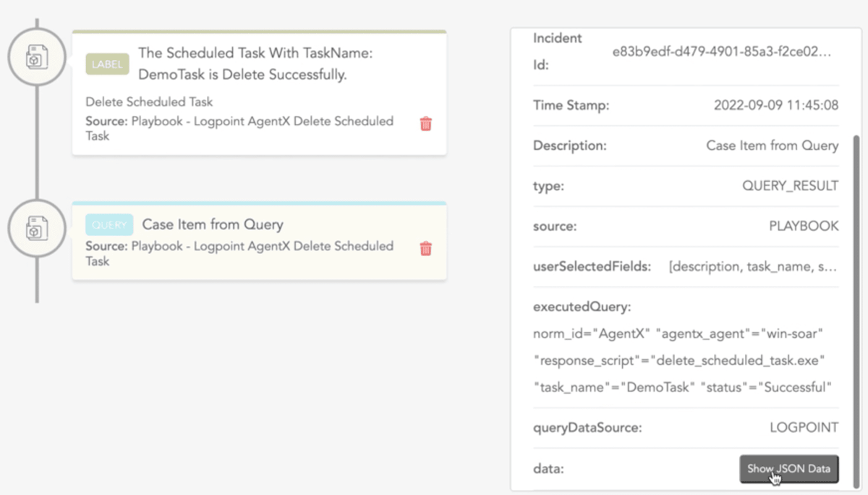Click the queryDataSource value LOGPOINT
868x495 pixels.
coord(804,428)
